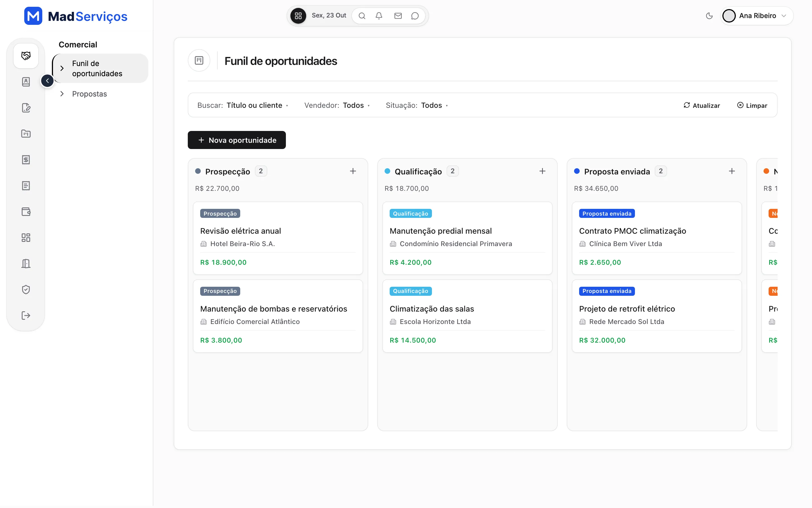Open the shield check sidebar icon
This screenshot has width=812, height=508.
click(x=26, y=290)
